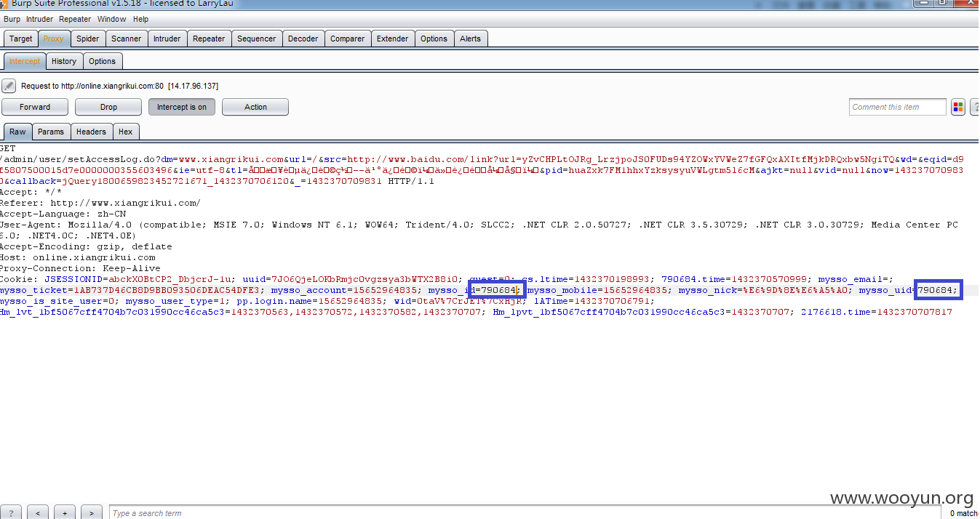
Task: Show the Hex request view
Action: 126,132
